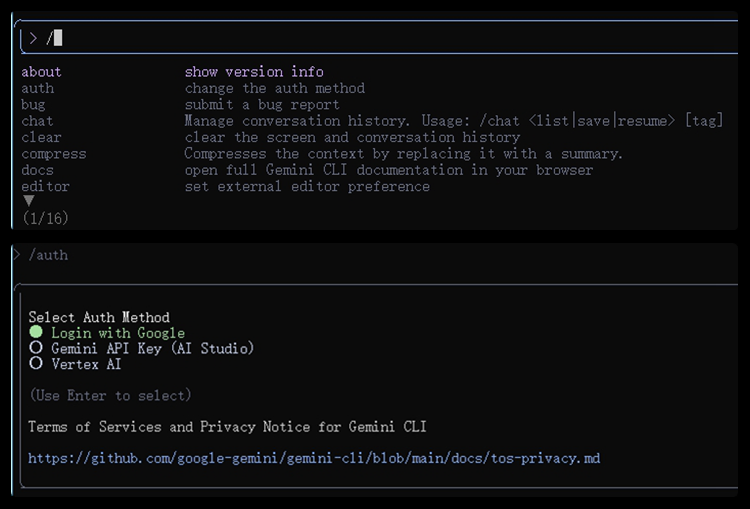Open the tos-privacy.md GitHub link
The width and height of the screenshot is (750, 509).
(x=314, y=458)
